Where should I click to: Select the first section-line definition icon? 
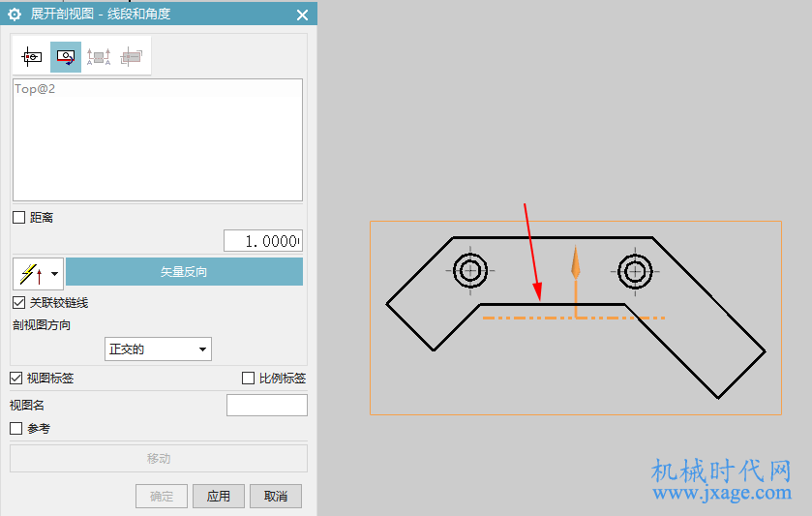[32, 56]
